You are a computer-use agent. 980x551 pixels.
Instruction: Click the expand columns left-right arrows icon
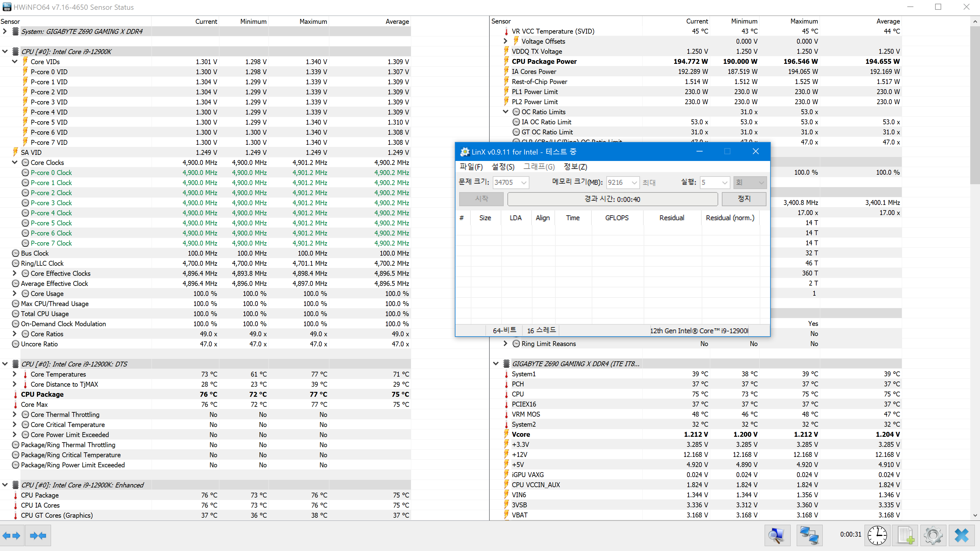tap(11, 535)
